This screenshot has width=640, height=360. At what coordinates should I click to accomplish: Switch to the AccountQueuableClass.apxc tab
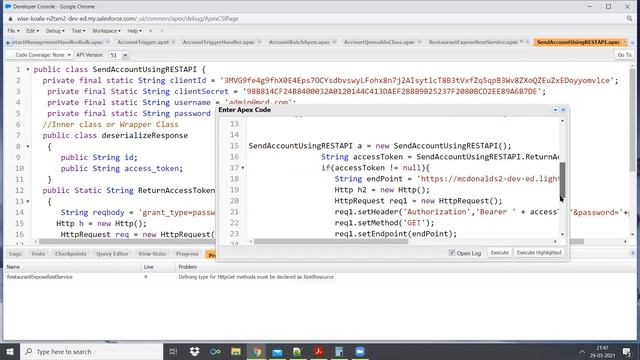click(x=379, y=42)
